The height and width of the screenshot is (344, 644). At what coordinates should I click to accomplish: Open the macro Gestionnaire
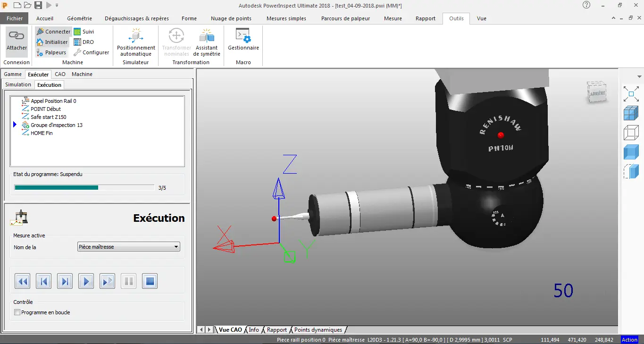click(x=243, y=40)
